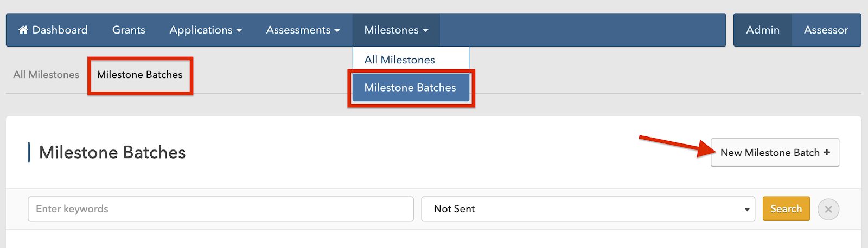Click the arrow on Not Sent select
Viewport: 868px width, 248px height.
747,210
